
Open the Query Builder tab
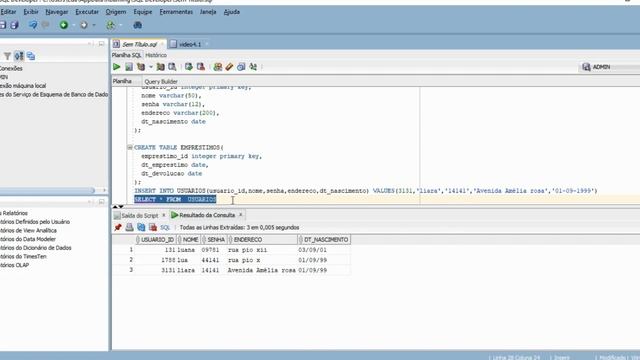[x=161, y=81]
